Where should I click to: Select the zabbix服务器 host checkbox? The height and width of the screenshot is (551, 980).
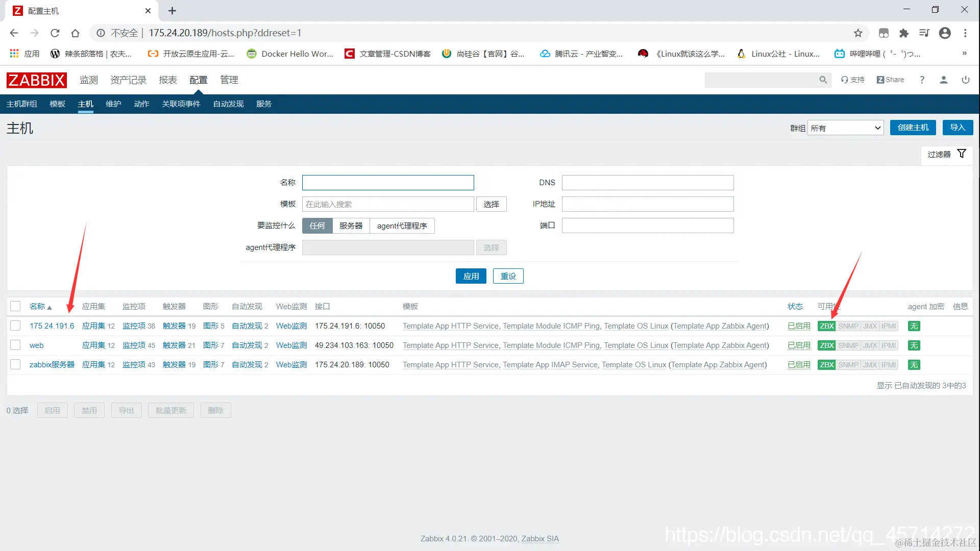click(x=15, y=365)
